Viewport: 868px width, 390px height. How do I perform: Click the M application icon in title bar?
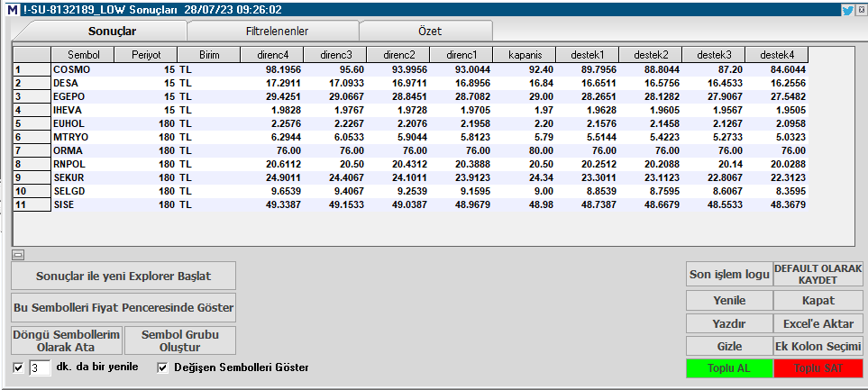pyautogui.click(x=13, y=9)
